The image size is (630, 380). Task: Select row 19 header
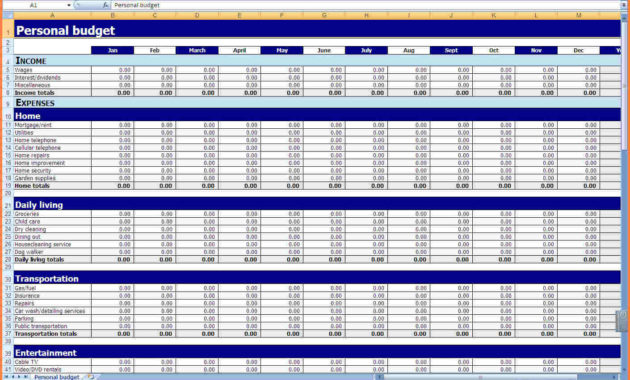[8, 186]
